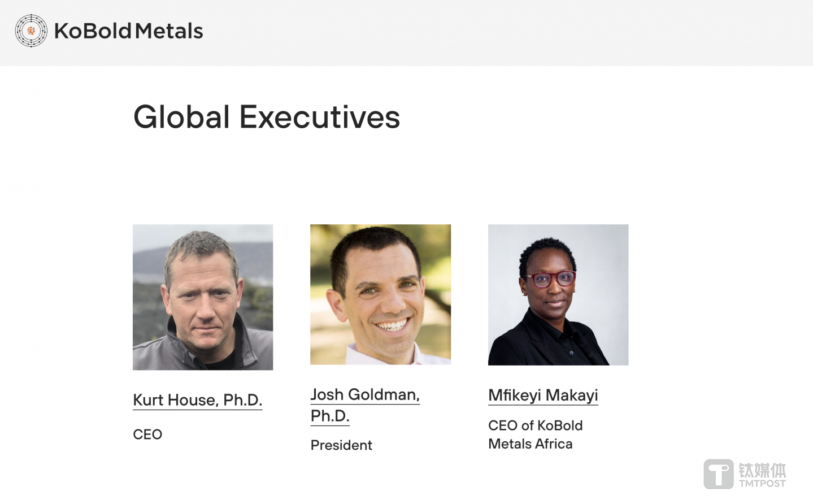Click the President title under Josh Goldman

coord(341,445)
